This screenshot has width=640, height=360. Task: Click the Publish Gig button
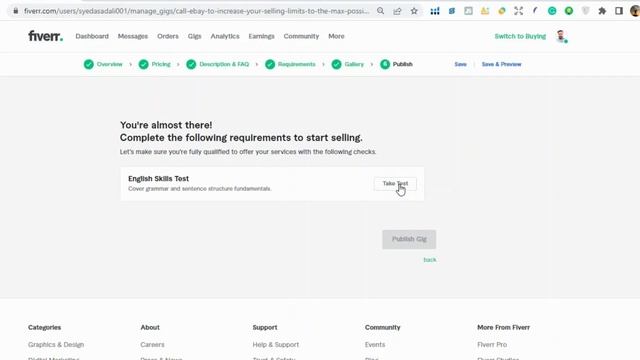[x=409, y=239]
